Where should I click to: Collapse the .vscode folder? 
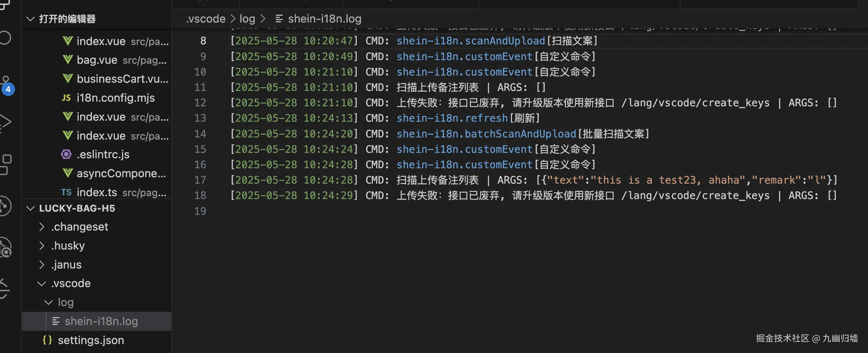click(42, 284)
